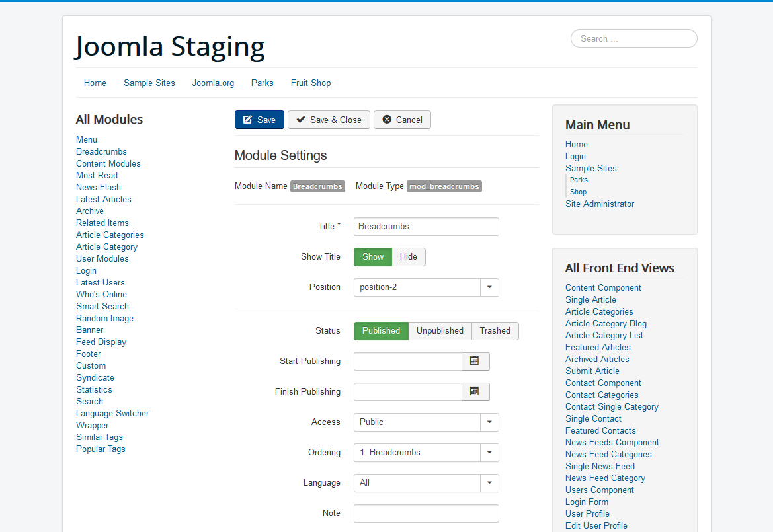The image size is (773, 532).
Task: Open the Ordering dropdown
Action: click(x=427, y=453)
